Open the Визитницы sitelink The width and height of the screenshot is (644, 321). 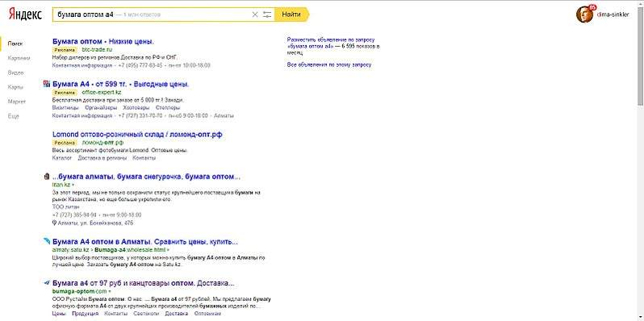click(65, 107)
